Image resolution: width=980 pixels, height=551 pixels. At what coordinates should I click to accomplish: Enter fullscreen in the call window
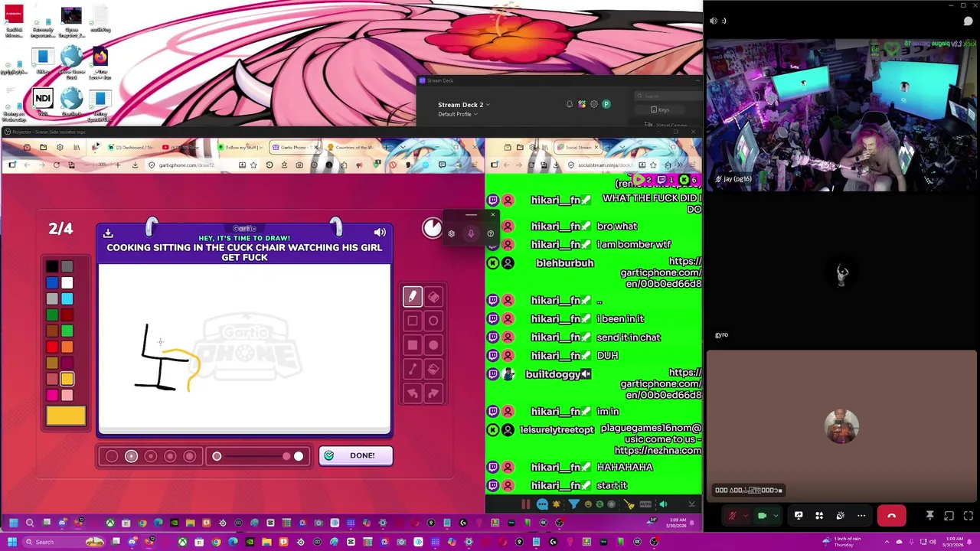pyautogui.click(x=968, y=516)
